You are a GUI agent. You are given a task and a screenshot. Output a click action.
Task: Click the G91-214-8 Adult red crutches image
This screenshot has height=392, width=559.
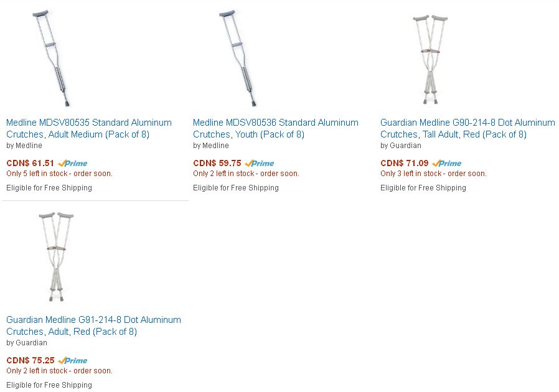56,256
